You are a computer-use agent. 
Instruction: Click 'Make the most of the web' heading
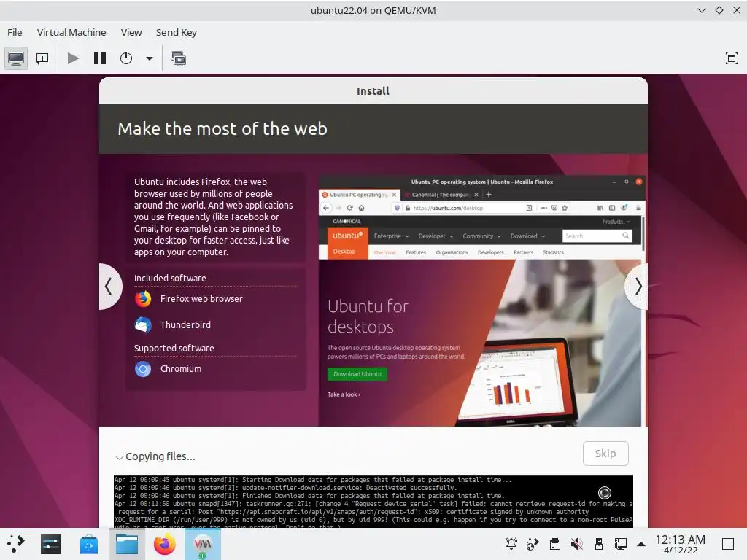tap(222, 128)
